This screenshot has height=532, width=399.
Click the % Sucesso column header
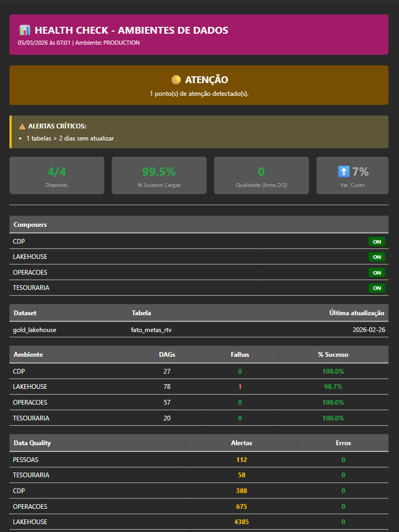pyautogui.click(x=333, y=355)
